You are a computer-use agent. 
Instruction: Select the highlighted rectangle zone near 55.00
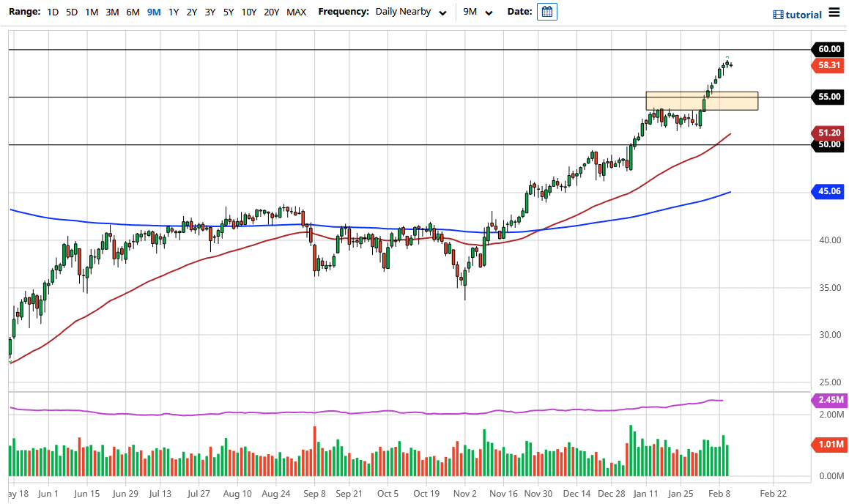pos(701,101)
